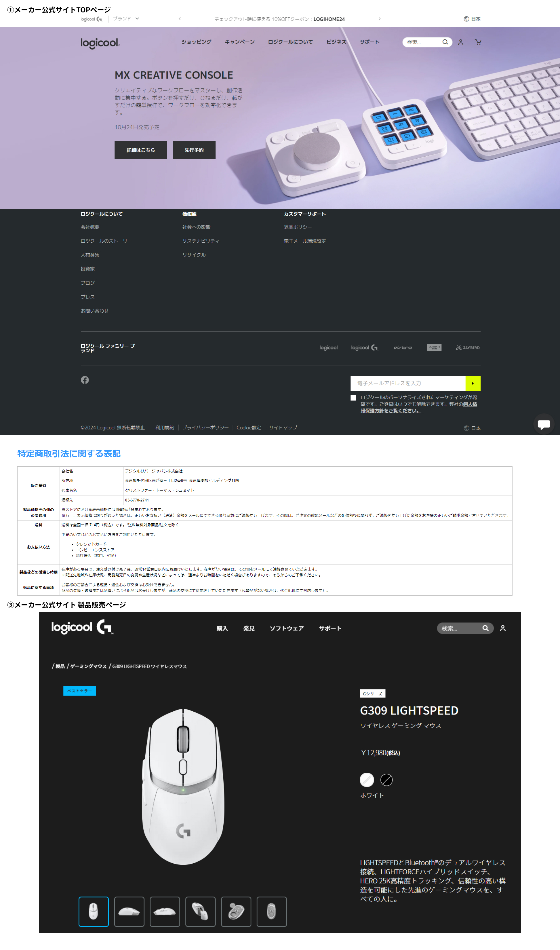Image resolution: width=560 pixels, height=950 pixels.
Task: Click the account icon on G309 page
Action: point(503,628)
